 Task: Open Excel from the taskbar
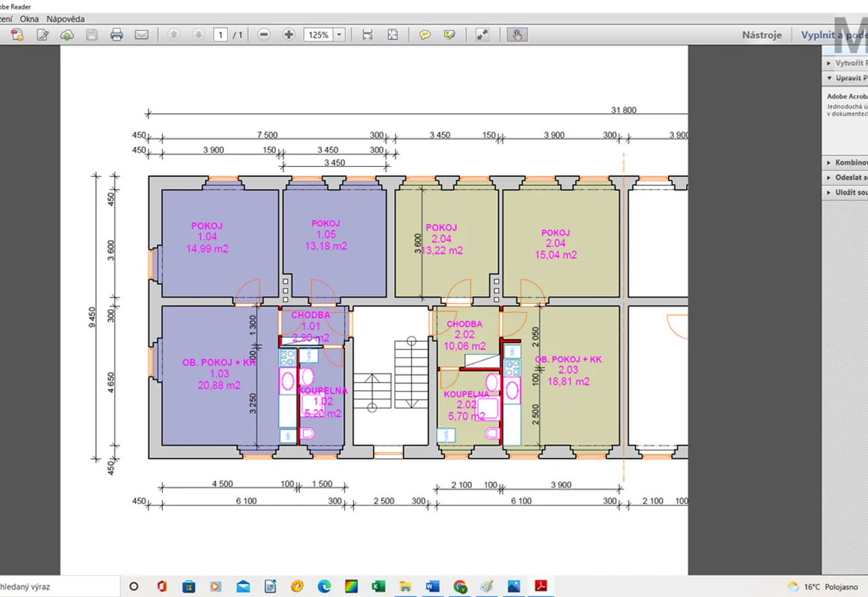[x=378, y=586]
